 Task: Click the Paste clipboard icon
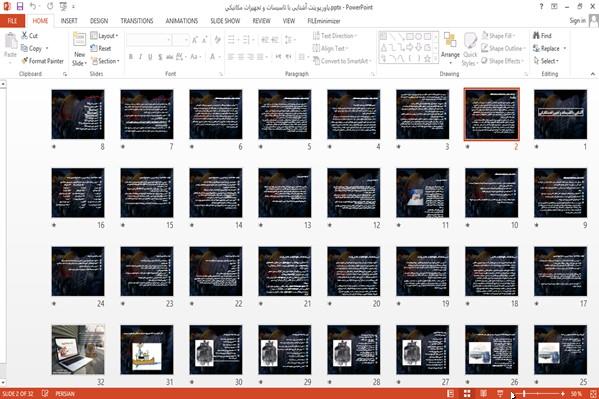(x=11, y=42)
